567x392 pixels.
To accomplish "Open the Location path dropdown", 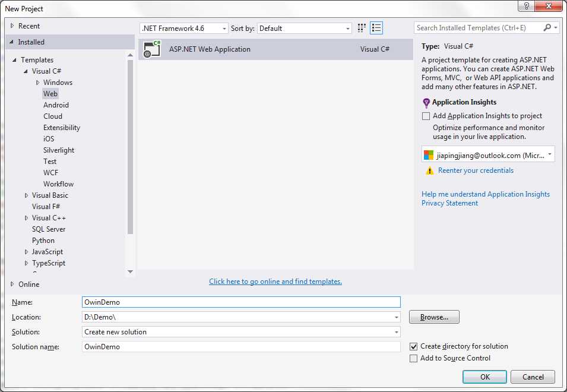I will click(397, 317).
